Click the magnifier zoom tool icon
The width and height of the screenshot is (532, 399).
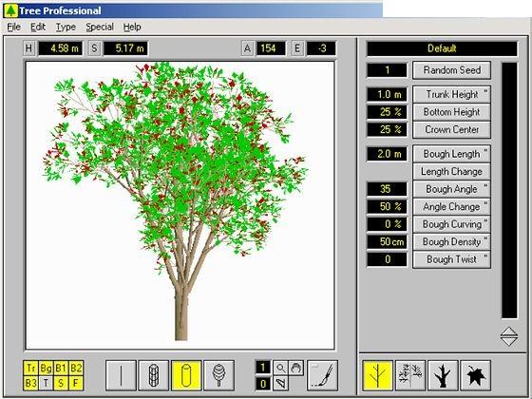click(x=280, y=368)
